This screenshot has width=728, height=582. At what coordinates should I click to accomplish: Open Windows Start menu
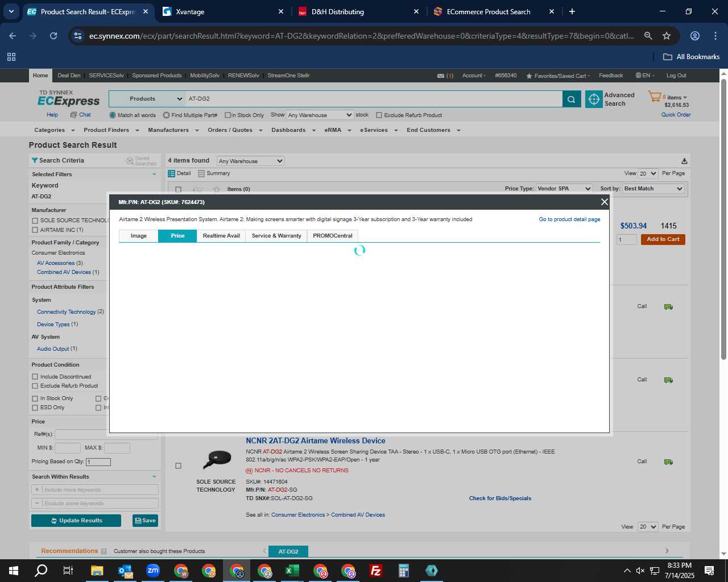(14, 571)
